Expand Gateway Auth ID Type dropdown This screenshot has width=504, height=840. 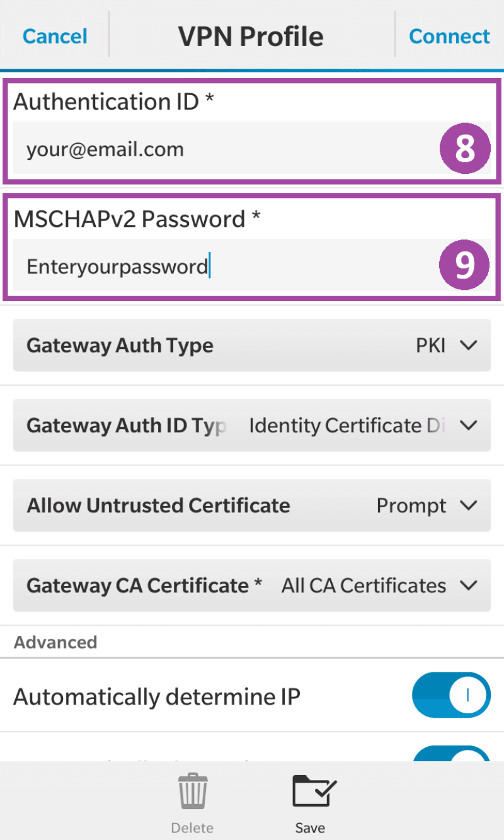point(252,425)
